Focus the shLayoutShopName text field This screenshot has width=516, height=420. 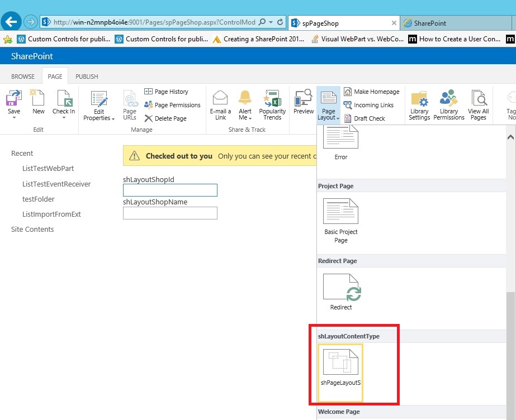click(x=170, y=213)
